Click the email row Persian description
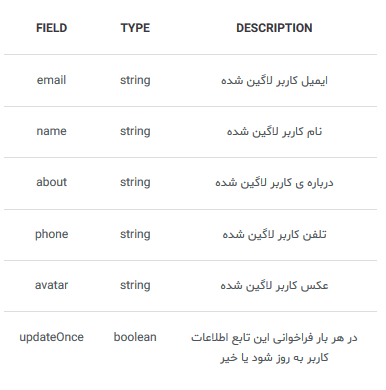Image resolution: width=386 pixels, height=390 pixels. [x=274, y=81]
